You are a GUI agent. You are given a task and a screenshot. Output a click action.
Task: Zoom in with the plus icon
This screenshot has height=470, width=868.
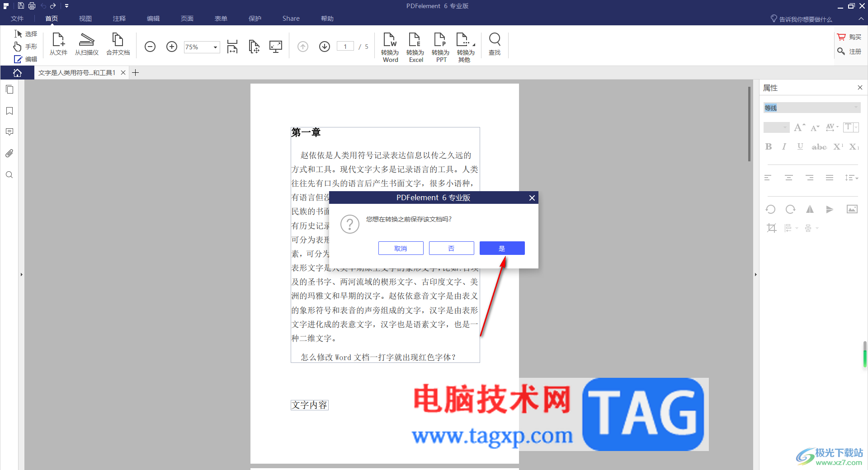coord(172,47)
